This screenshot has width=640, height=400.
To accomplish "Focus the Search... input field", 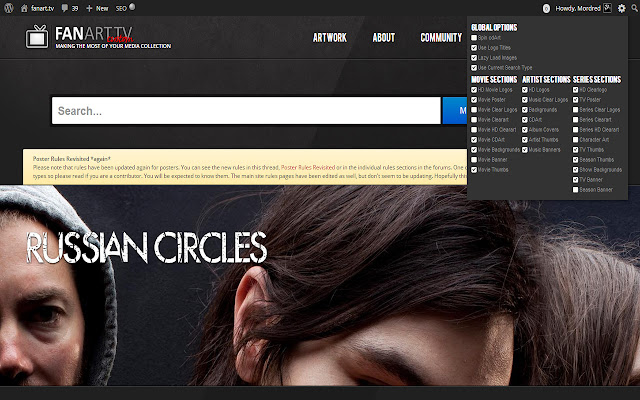I will [x=246, y=111].
